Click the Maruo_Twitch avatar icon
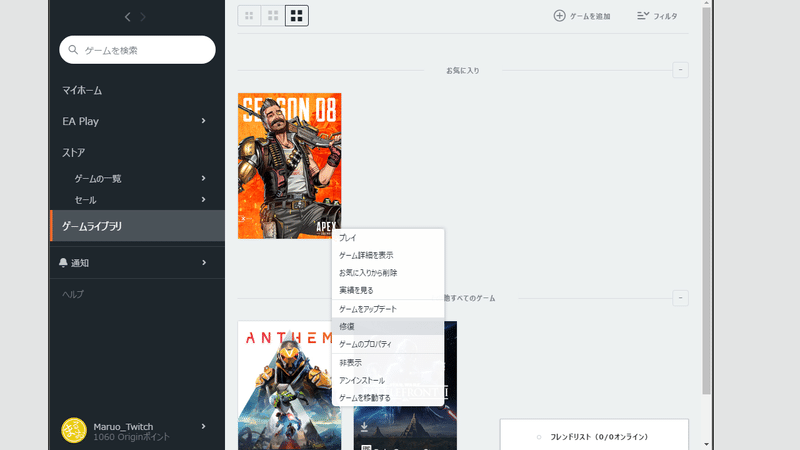Screen dimensions: 800x450 point(74,430)
